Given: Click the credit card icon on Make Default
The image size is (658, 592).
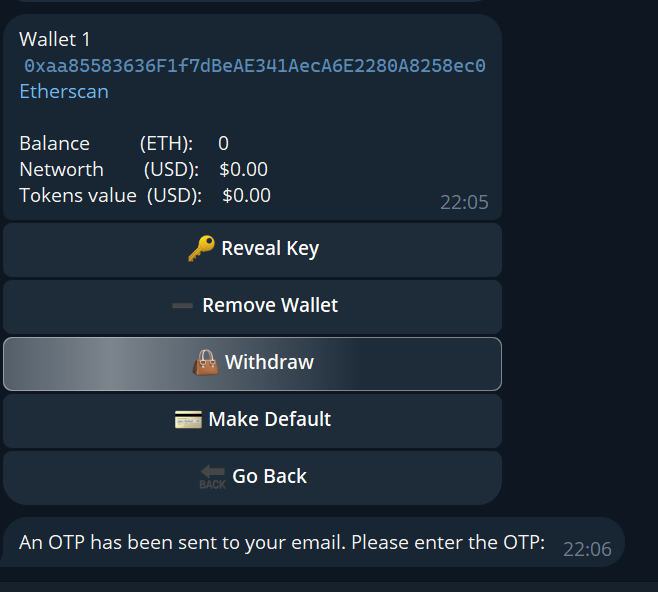Looking at the screenshot, I should [x=188, y=420].
